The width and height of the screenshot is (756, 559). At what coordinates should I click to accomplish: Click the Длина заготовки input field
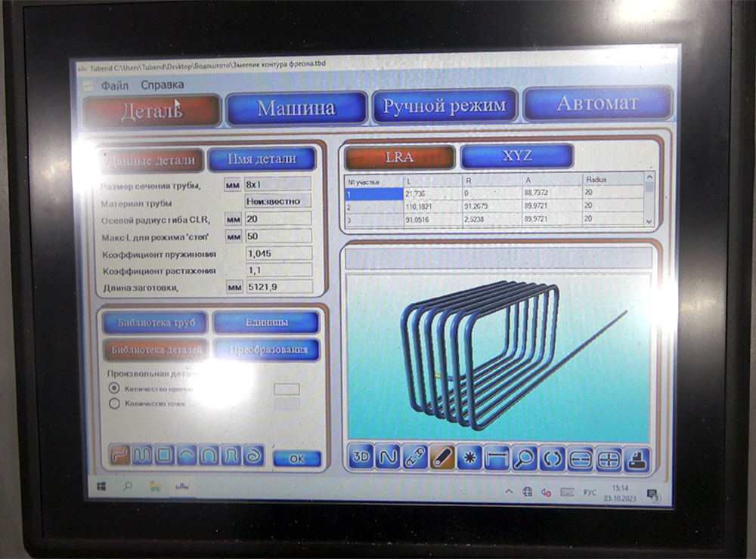pos(278,286)
